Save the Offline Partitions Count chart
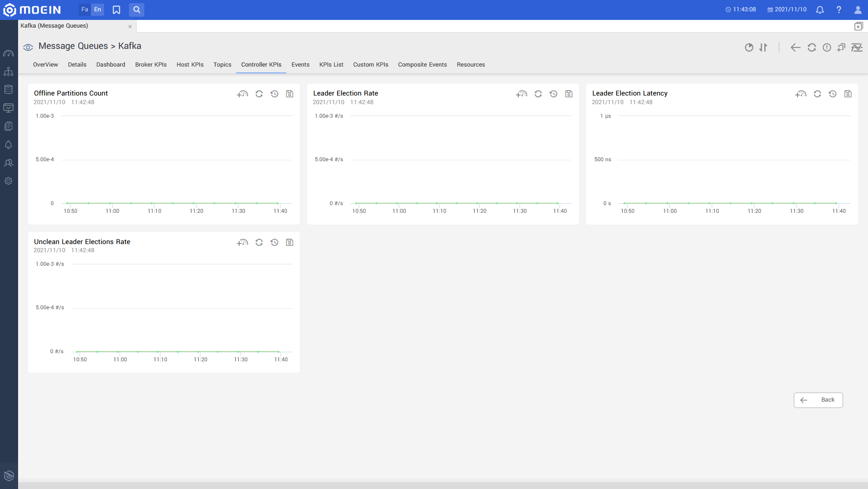Screen dimensions: 868x489 pos(290,94)
